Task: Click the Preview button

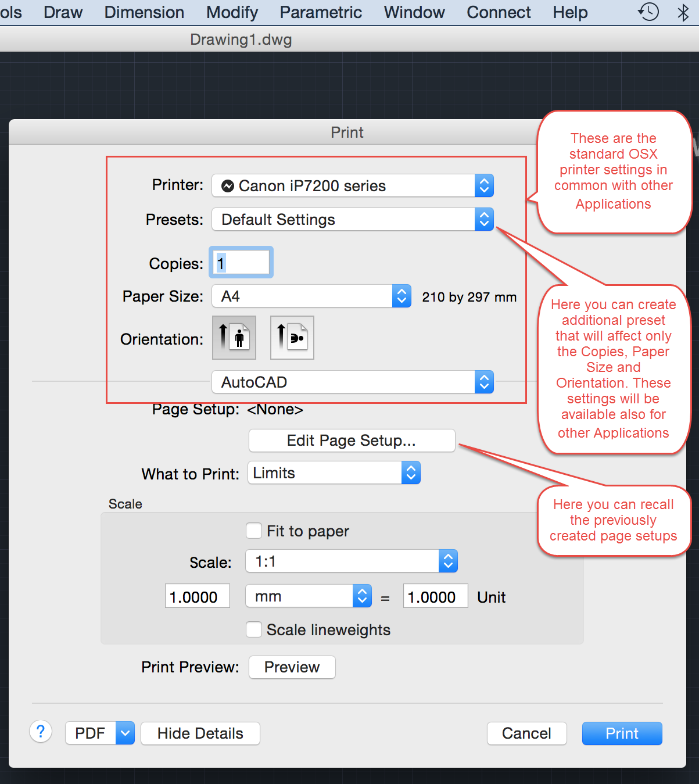Action: [x=292, y=667]
